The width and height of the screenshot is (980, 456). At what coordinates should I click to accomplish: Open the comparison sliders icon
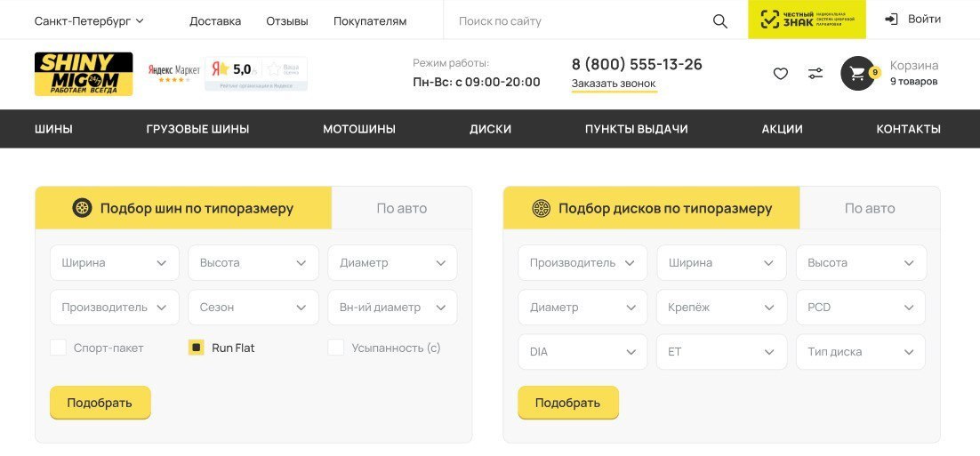coord(815,74)
